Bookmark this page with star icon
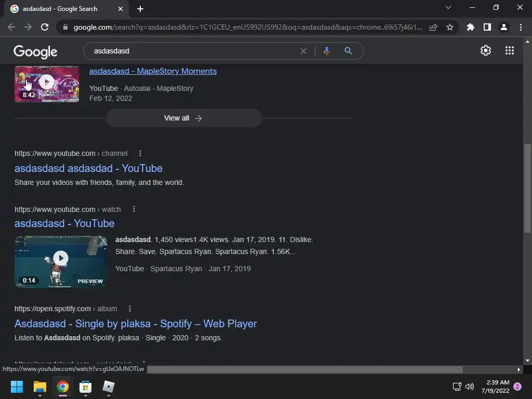This screenshot has height=399, width=532. coord(450,27)
